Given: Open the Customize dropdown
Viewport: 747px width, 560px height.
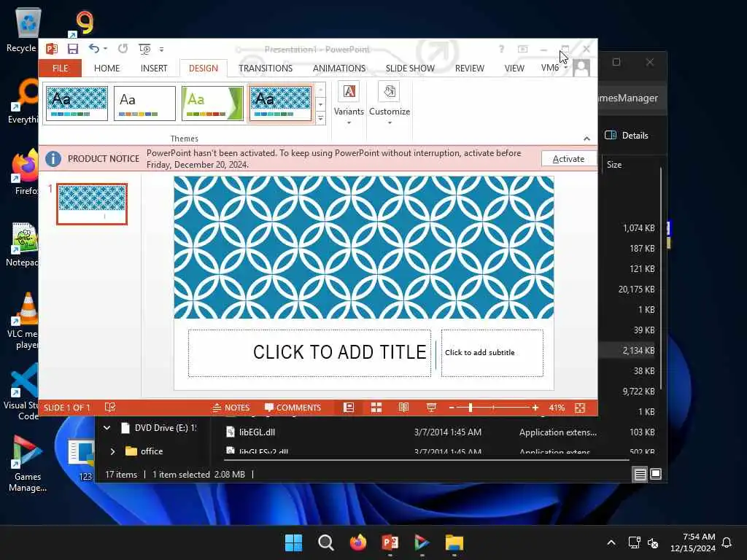Looking at the screenshot, I should (390, 104).
